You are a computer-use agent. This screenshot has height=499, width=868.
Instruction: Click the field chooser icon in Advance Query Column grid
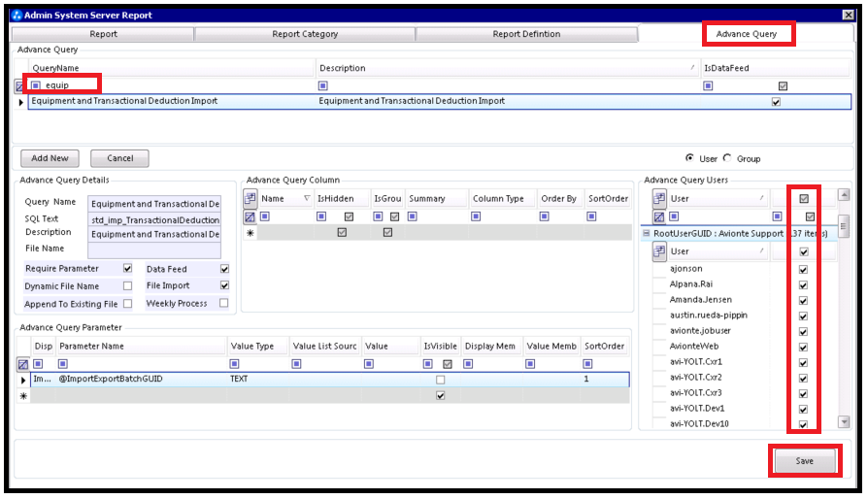pyautogui.click(x=250, y=199)
